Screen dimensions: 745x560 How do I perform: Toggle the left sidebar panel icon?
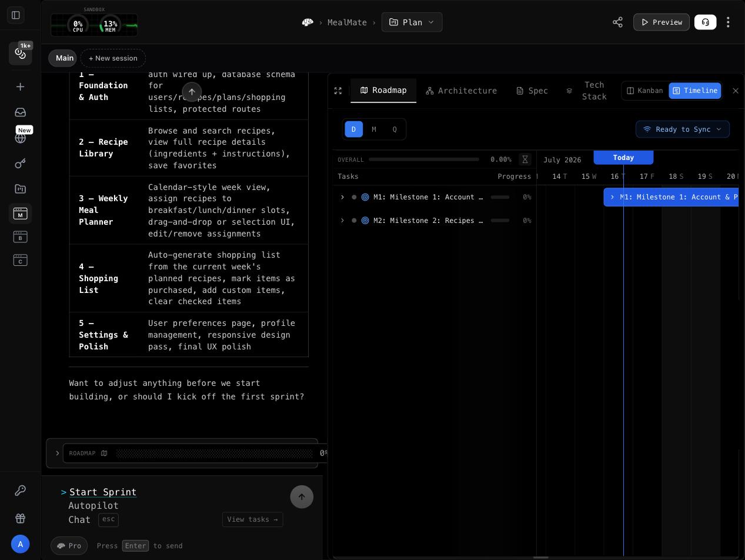[x=16, y=15]
